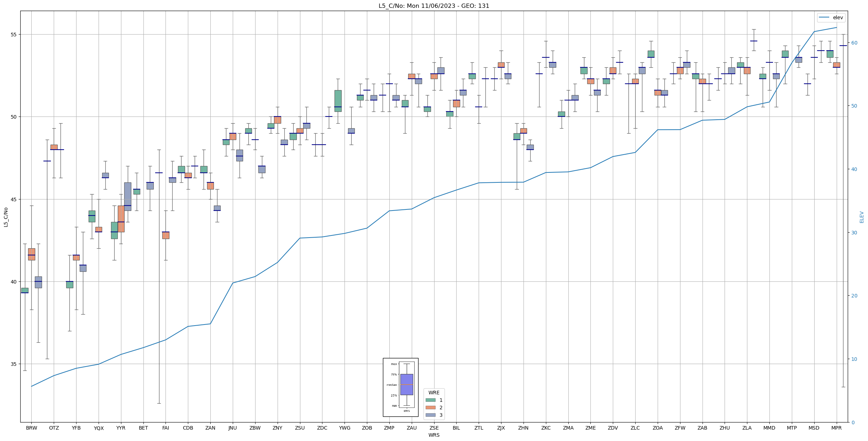Click the 60 tick on right axis
This screenshot has width=868, height=441.
coord(854,43)
